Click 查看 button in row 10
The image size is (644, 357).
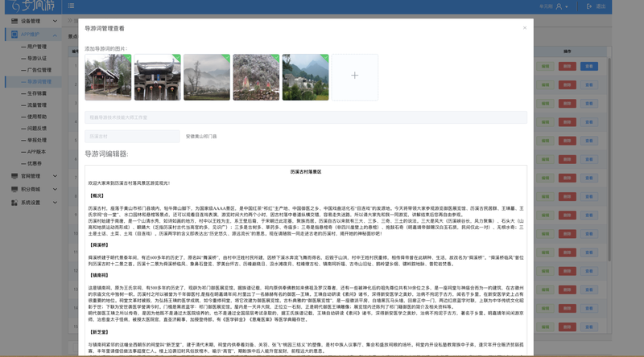(589, 234)
